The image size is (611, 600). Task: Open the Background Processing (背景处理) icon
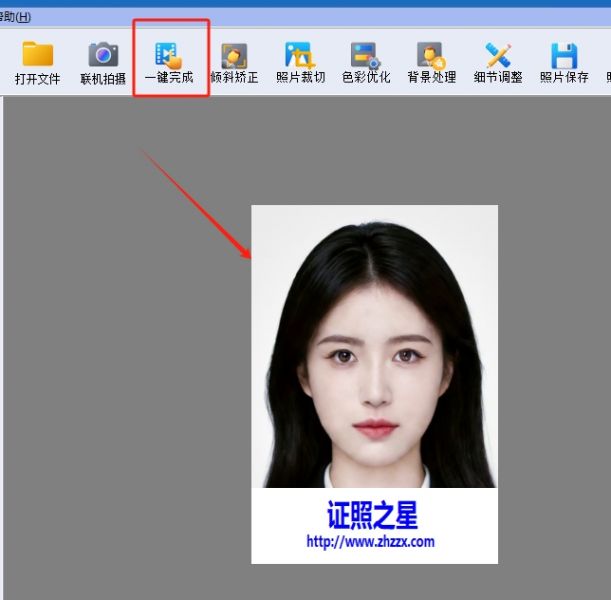click(x=431, y=54)
